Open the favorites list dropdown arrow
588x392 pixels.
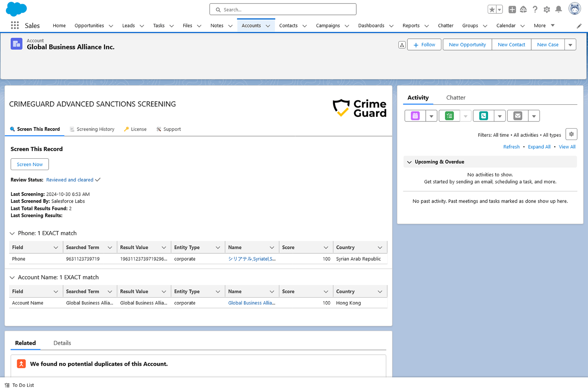pos(499,9)
